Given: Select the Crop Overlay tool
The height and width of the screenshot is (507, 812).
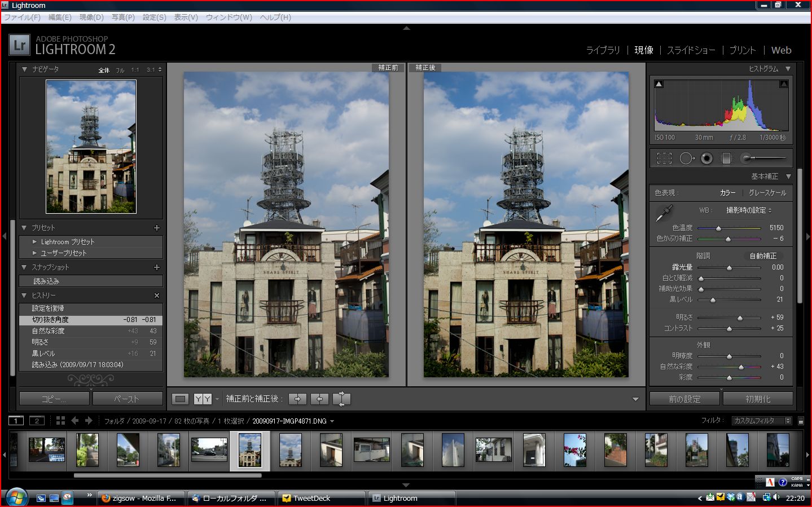Looking at the screenshot, I should [x=664, y=158].
